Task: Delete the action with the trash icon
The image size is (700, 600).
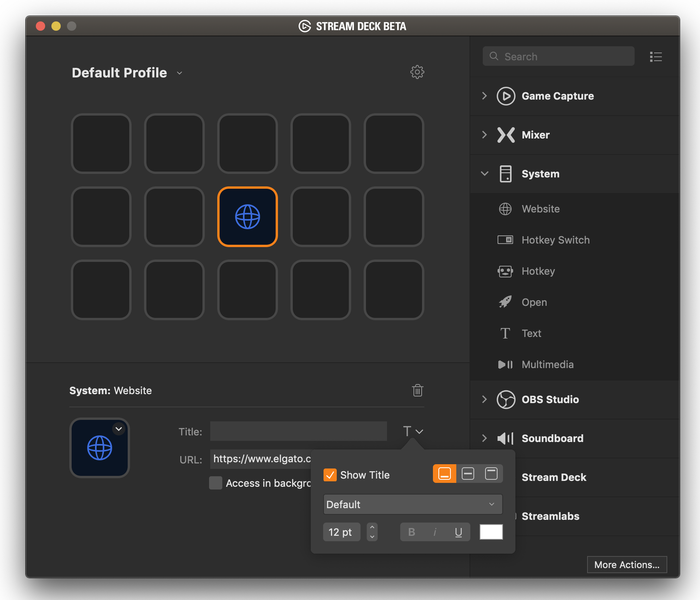Action: coord(417,390)
